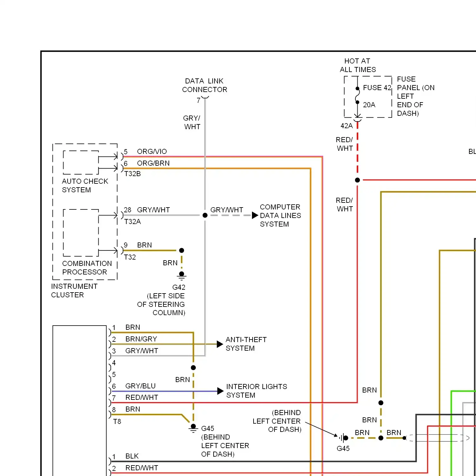Click the 'BLK' wire label at pin 1
This screenshot has height=476, width=476.
point(132,456)
